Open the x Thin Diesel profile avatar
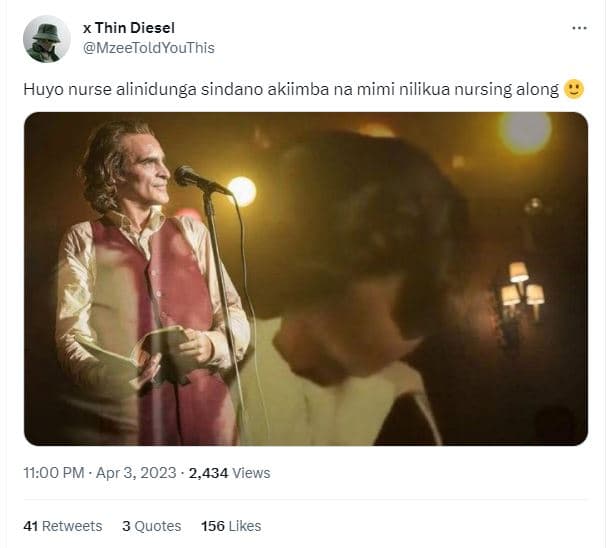Viewport: 614px width, 548px height. click(46, 39)
